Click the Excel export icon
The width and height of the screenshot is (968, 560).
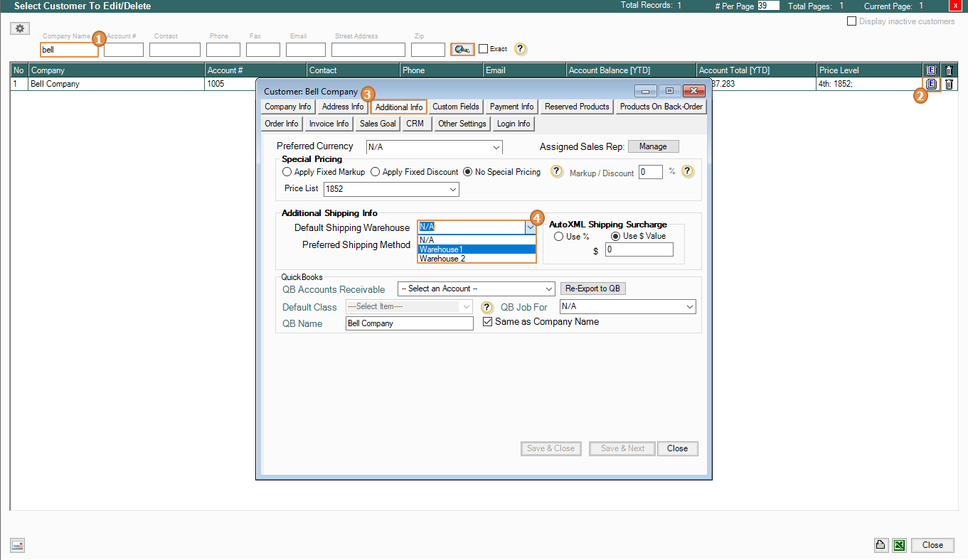point(899,545)
